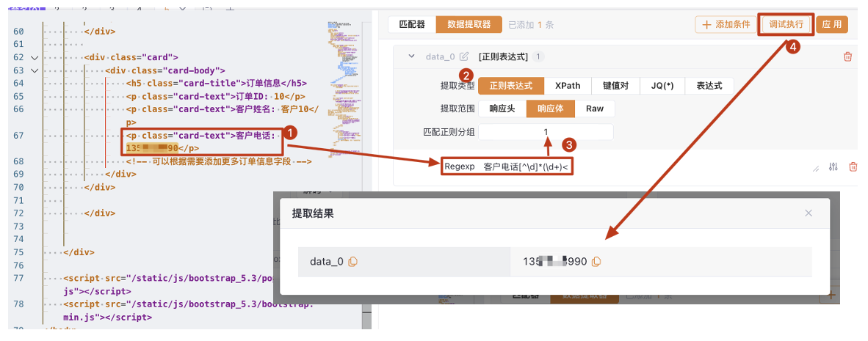
Task: Fold code at line 62
Action: 35,57
